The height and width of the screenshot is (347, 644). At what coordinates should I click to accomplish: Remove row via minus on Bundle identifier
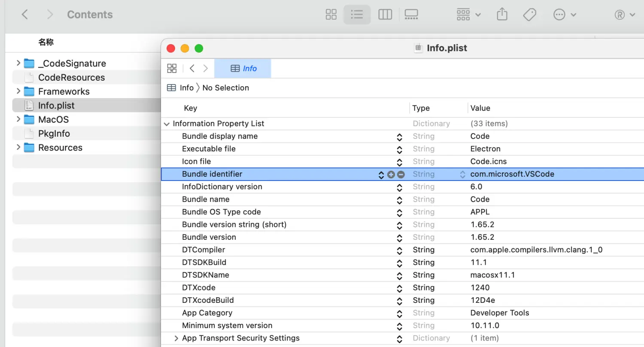401,175
